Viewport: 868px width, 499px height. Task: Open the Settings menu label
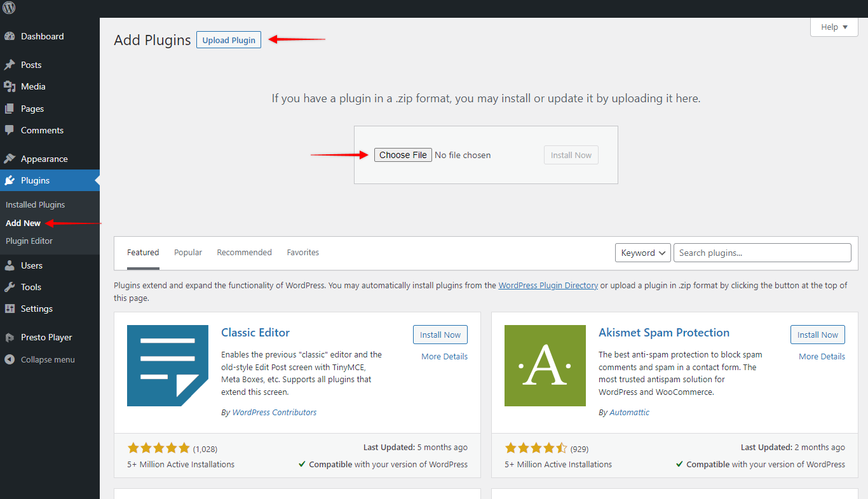click(x=37, y=309)
